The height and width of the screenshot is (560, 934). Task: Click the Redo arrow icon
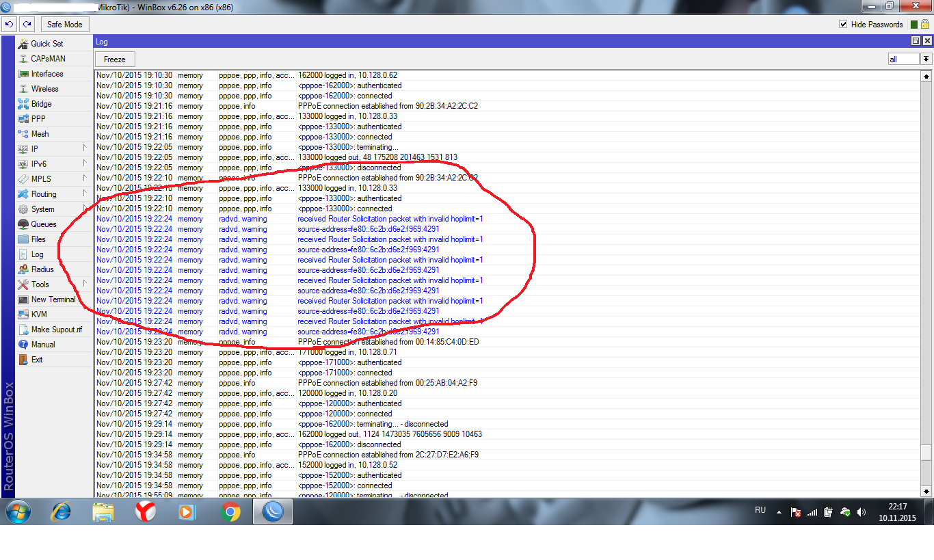(27, 24)
